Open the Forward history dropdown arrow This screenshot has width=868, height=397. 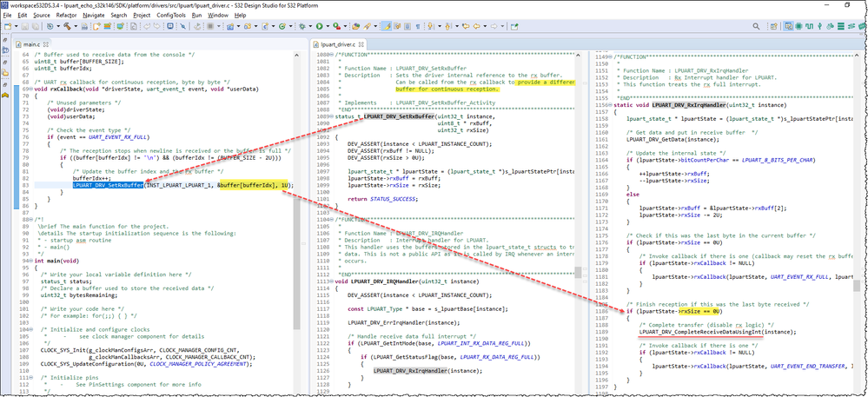click(502, 26)
